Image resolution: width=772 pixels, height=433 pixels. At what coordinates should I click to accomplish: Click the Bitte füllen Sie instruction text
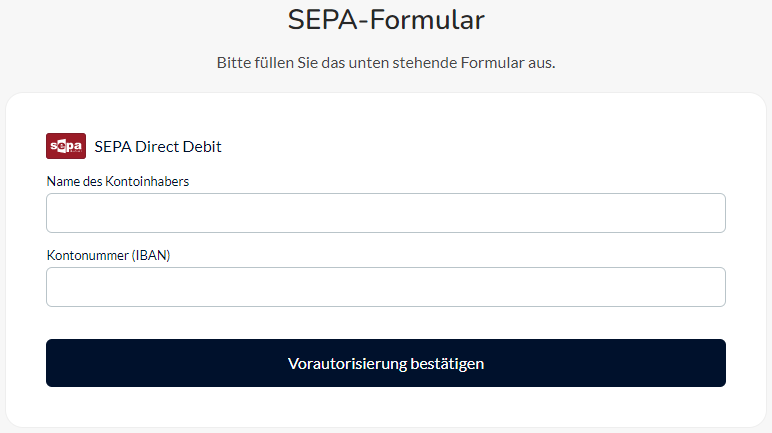pos(386,63)
